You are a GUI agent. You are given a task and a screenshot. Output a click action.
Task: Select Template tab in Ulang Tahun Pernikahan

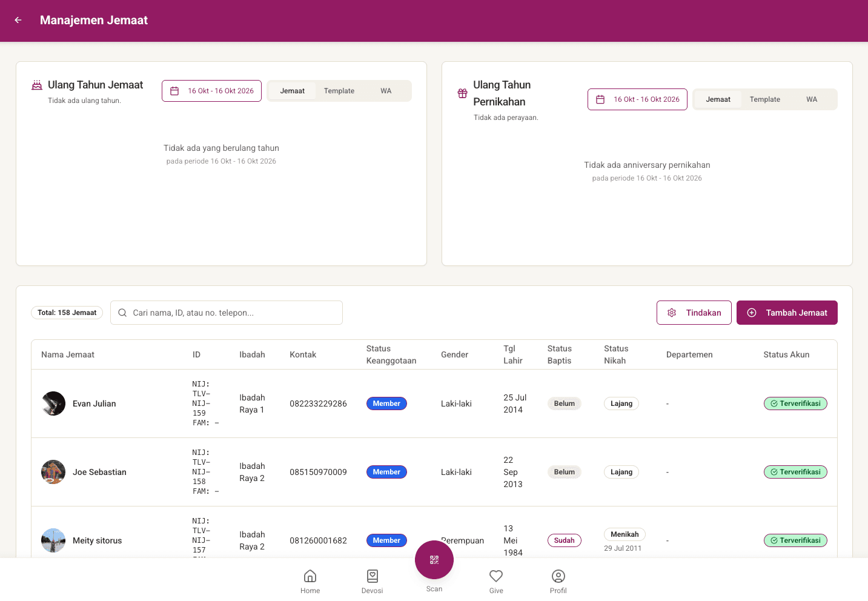click(x=765, y=99)
